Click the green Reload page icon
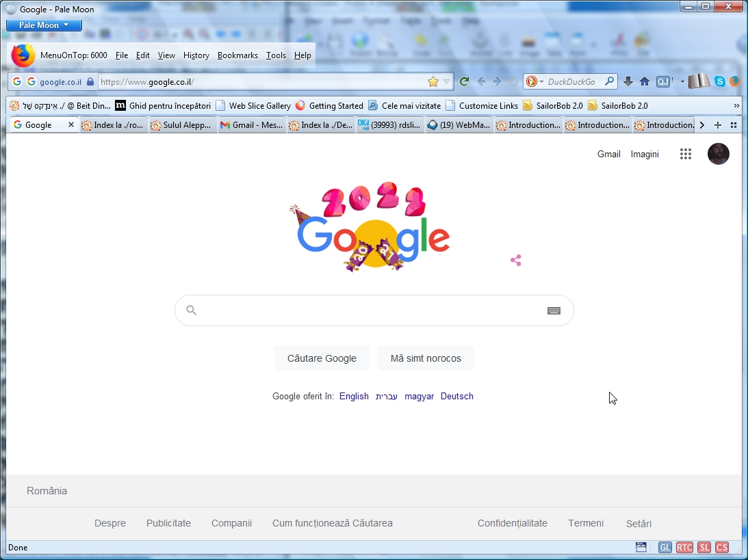The image size is (748, 560). [464, 81]
